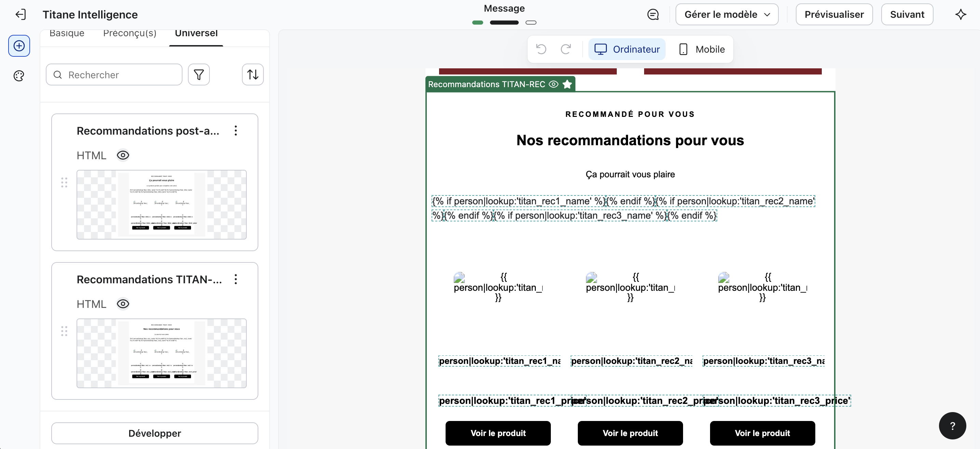This screenshot has width=980, height=449.
Task: Toggle eye icon on TITAN-REC block label
Action: coord(554,84)
